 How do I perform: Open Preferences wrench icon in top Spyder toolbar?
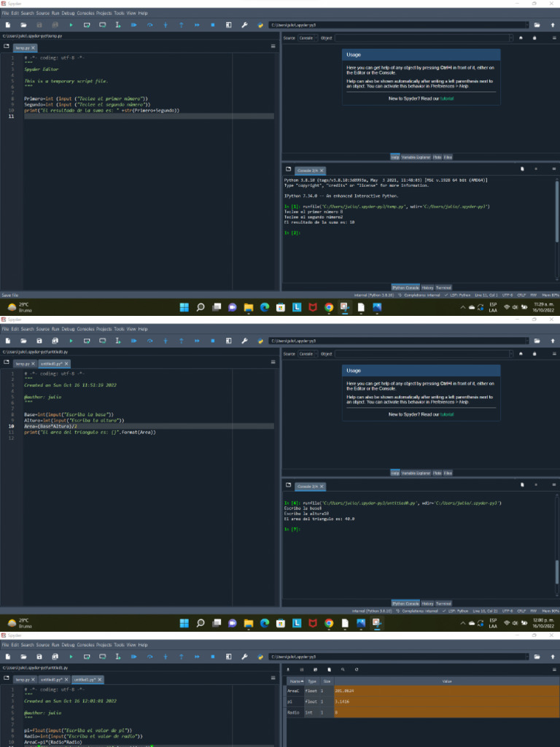point(244,25)
